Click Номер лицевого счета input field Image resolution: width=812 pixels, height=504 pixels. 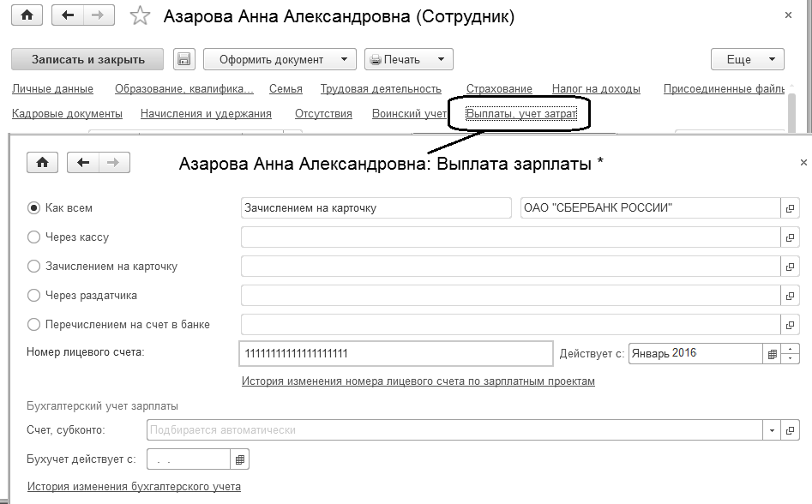(x=396, y=353)
